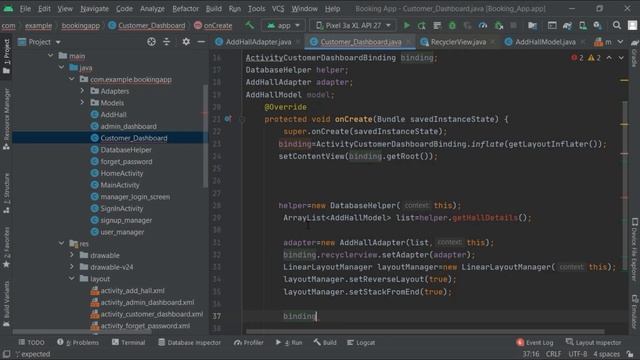Expand the Adapters package

82,91
